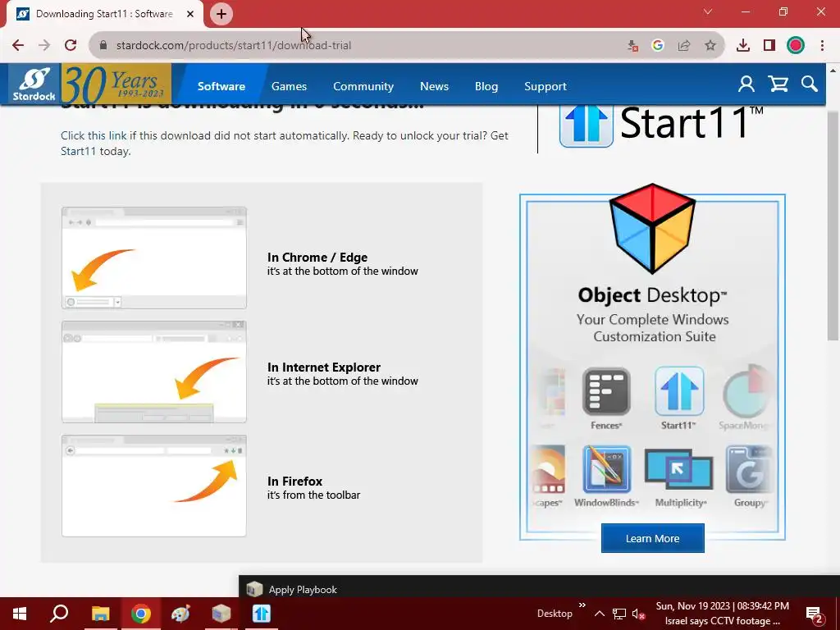Open the Community menu
This screenshot has height=630, width=840.
point(363,86)
